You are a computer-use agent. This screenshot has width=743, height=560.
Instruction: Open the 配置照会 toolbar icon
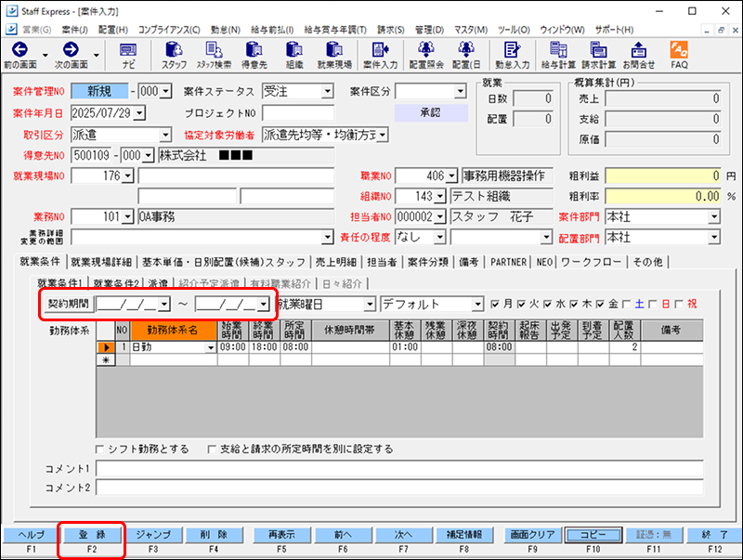point(426,55)
